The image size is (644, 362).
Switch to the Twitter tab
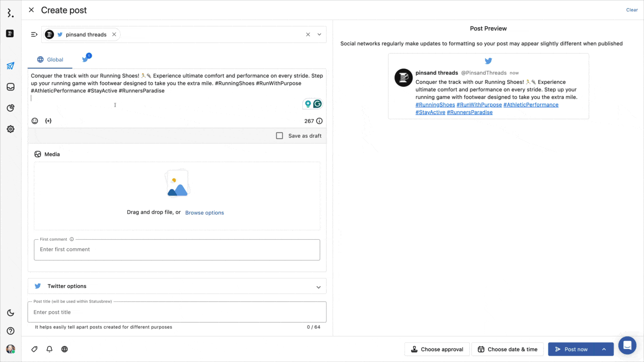[x=86, y=59]
